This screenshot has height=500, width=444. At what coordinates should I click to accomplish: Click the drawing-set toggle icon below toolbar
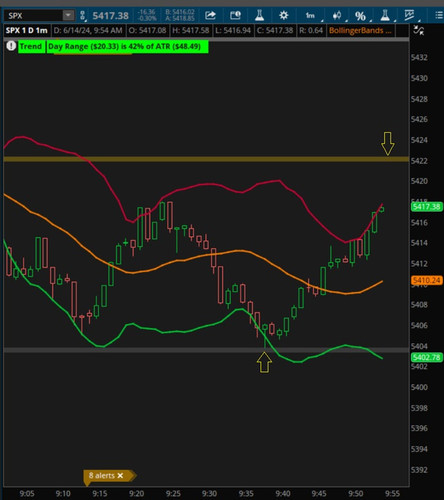[419, 31]
